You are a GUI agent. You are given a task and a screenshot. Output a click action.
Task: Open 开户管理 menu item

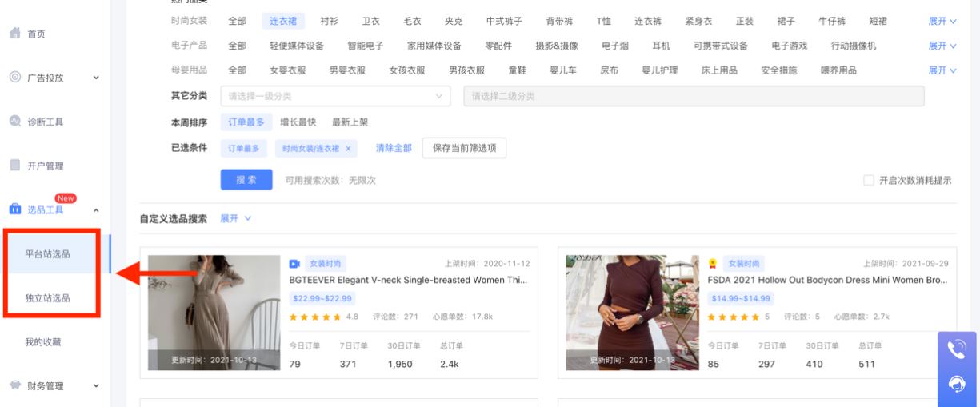click(46, 166)
